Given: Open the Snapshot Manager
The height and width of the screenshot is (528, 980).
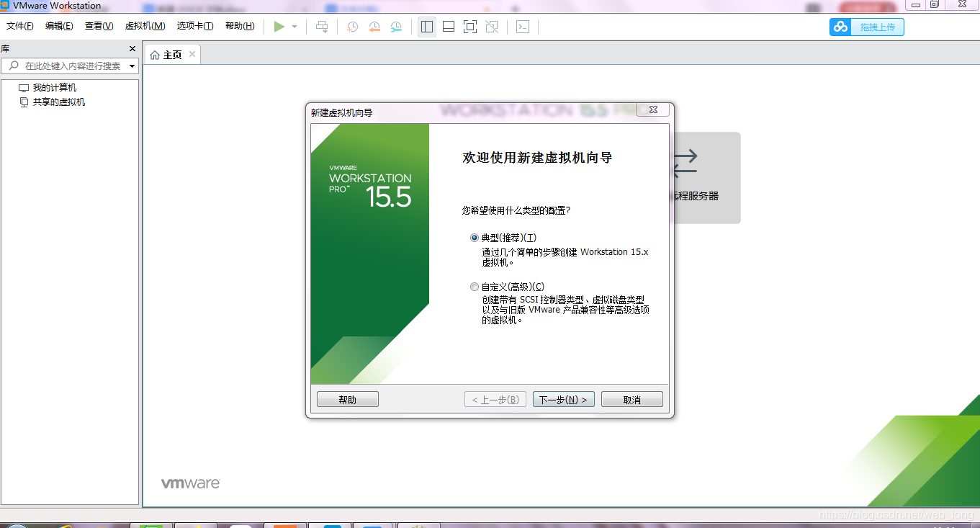Looking at the screenshot, I should tap(395, 27).
